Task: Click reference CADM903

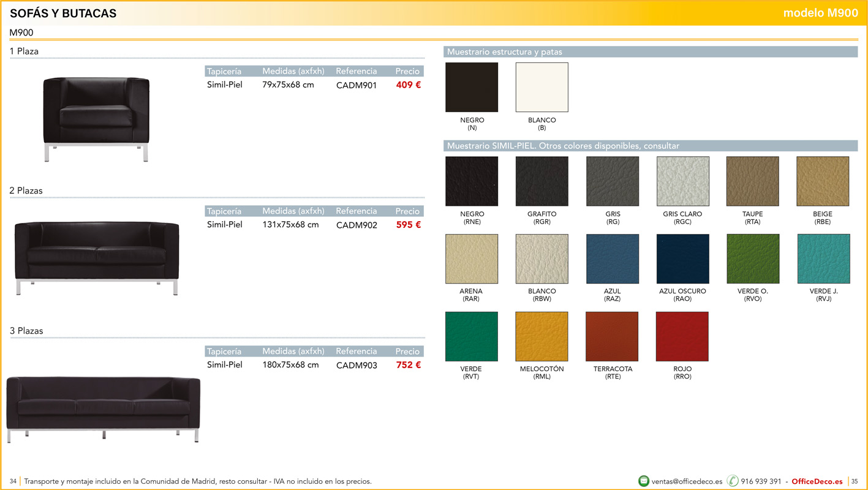Action: click(x=357, y=366)
